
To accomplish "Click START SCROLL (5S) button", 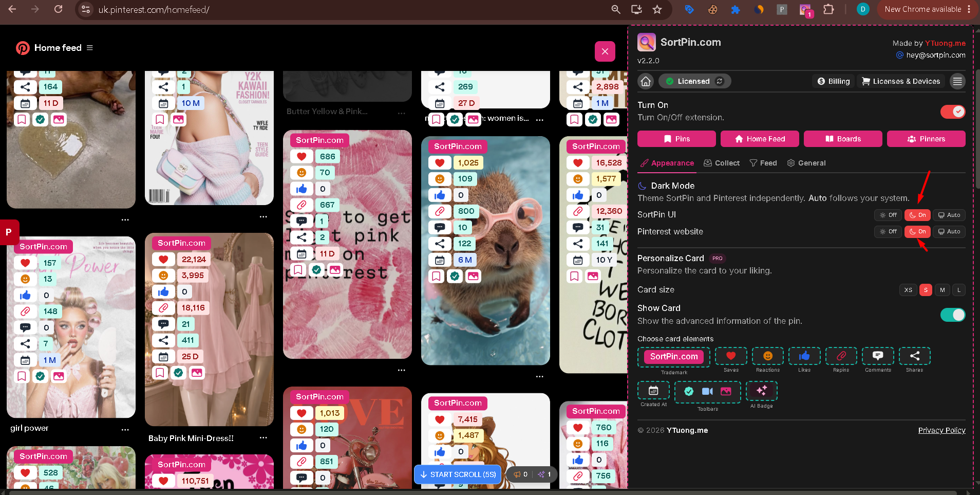I will [x=458, y=474].
